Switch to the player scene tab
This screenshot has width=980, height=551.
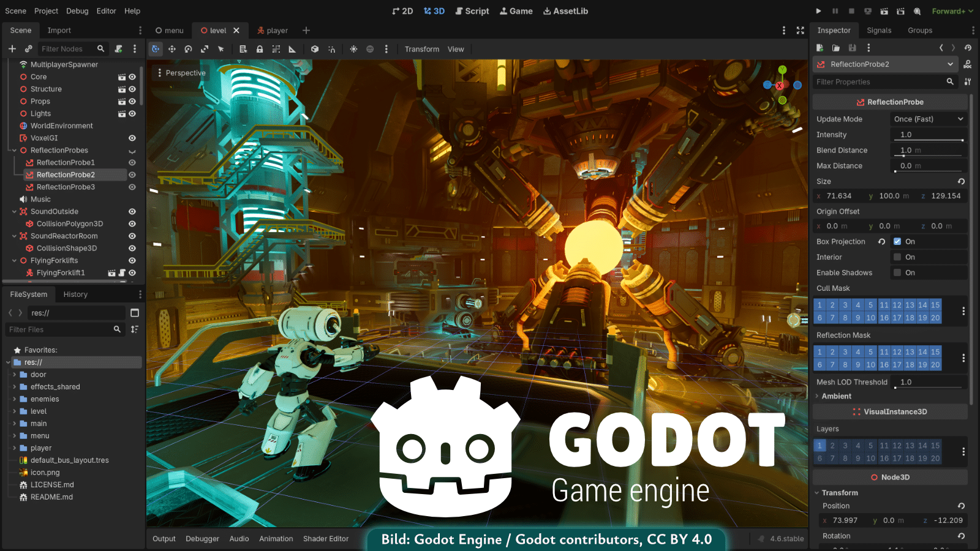[x=273, y=31]
